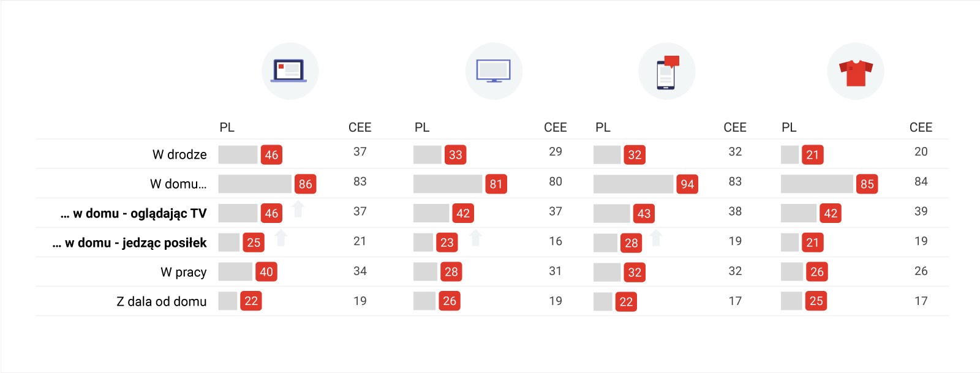Click the red t-shirt icon
This screenshot has width=980, height=373.
856,72
